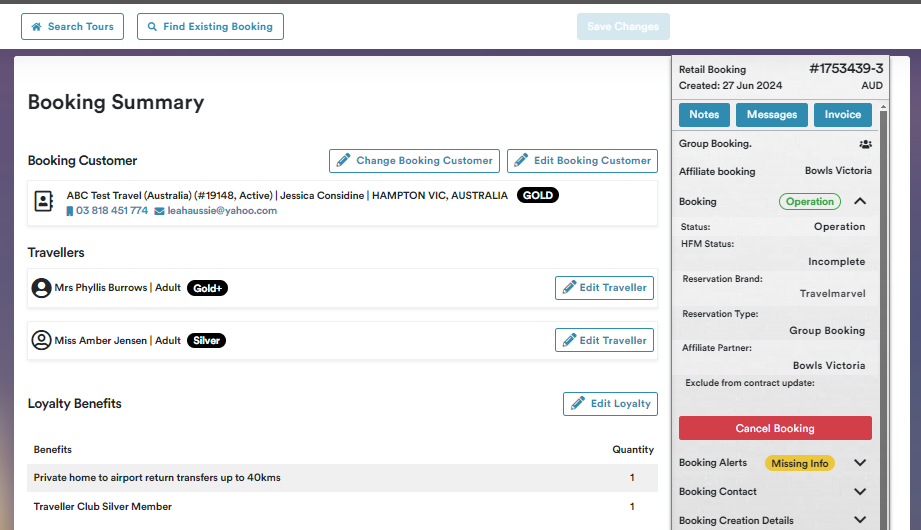Image resolution: width=921 pixels, height=530 pixels.
Task: Open Search Tours
Action: (x=72, y=26)
